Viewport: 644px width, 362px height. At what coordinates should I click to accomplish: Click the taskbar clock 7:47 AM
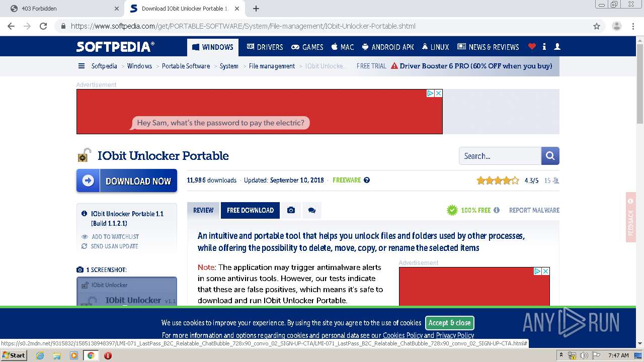[618, 355]
